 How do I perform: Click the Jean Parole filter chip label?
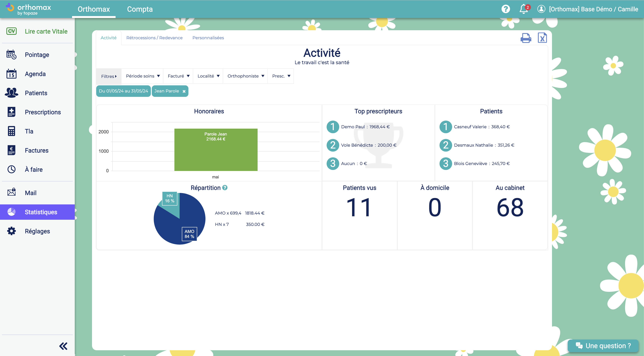coord(167,91)
